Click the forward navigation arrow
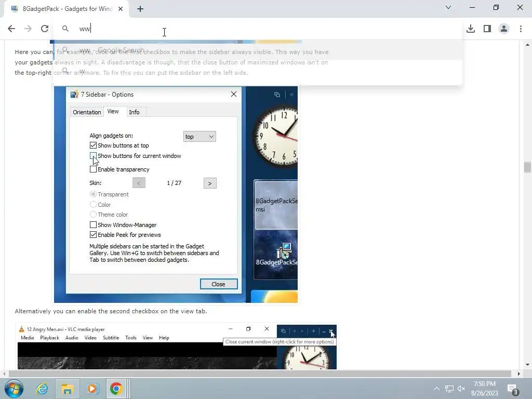 pos(28,29)
